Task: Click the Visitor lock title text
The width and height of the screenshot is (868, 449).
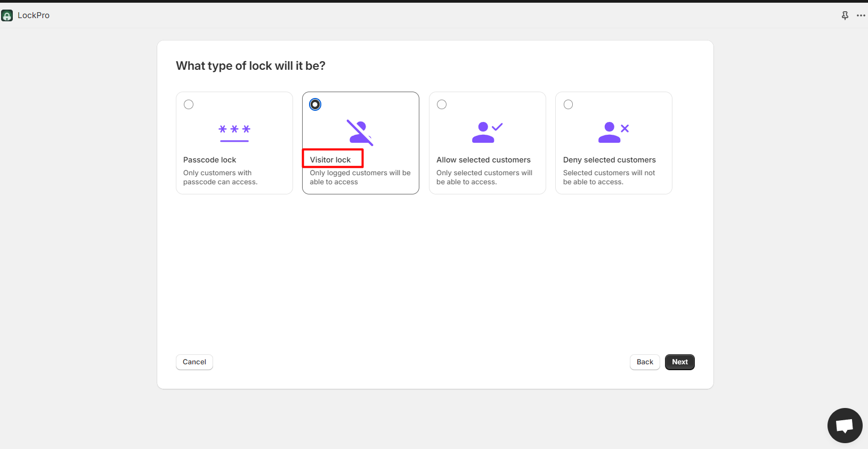Action: tap(330, 160)
